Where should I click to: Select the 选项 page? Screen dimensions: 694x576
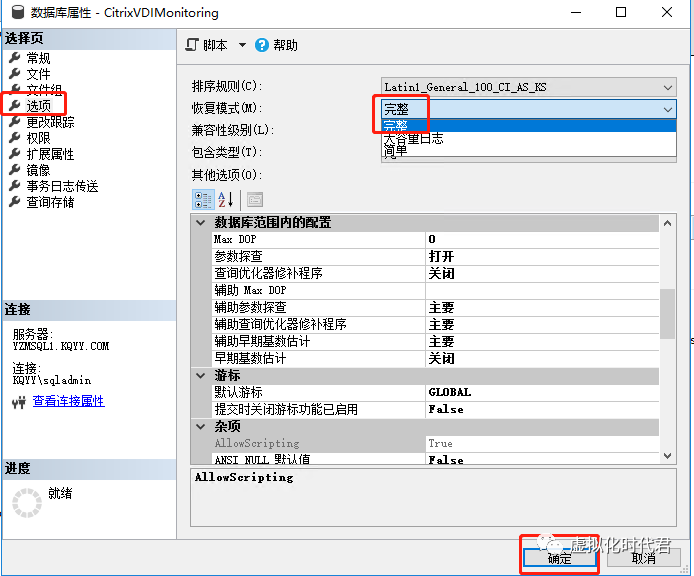39,106
